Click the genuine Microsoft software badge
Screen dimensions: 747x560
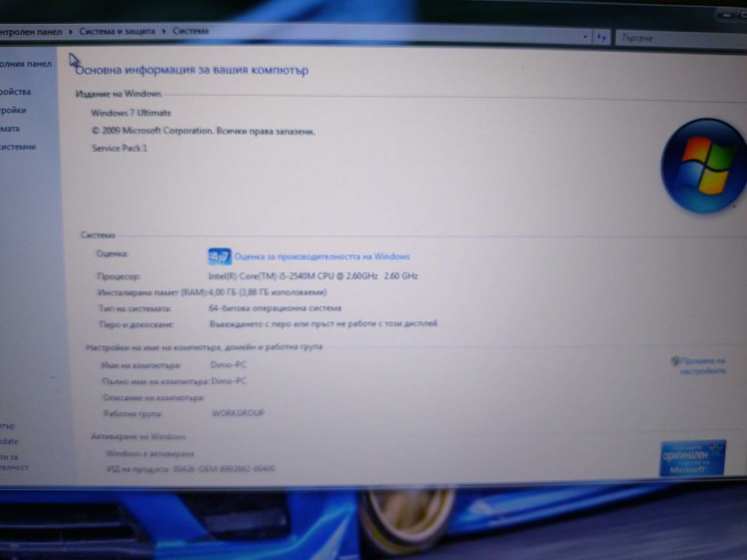pyautogui.click(x=693, y=458)
